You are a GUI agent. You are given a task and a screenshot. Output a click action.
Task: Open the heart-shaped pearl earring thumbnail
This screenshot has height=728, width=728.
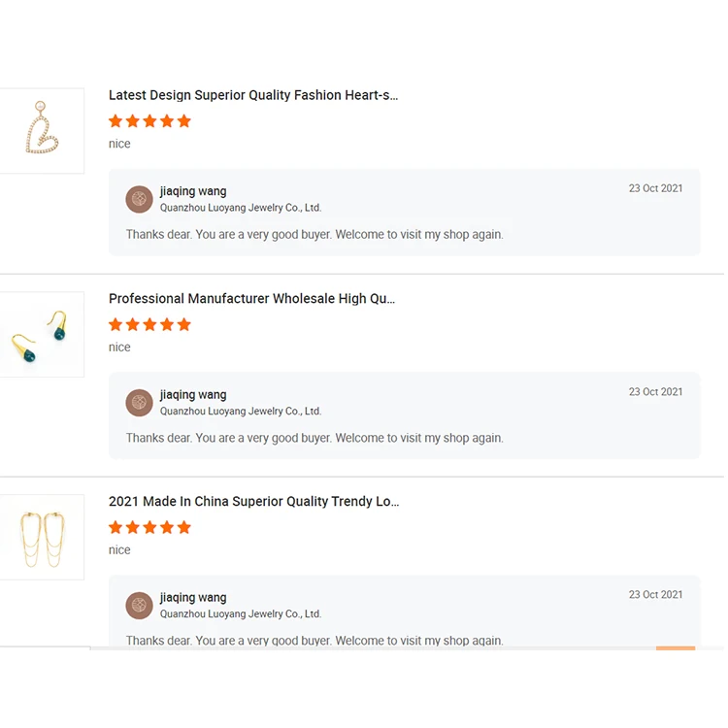(x=41, y=131)
